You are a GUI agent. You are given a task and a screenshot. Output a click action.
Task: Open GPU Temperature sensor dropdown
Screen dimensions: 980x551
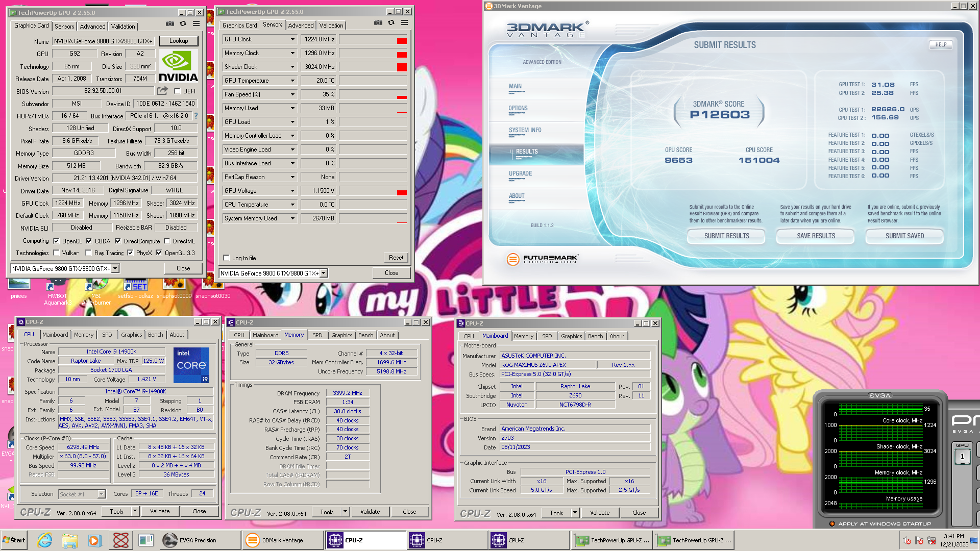(292, 81)
